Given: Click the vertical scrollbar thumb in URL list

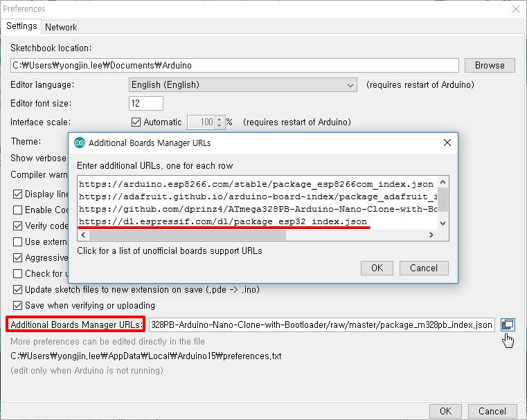Looking at the screenshot, I should [443, 200].
